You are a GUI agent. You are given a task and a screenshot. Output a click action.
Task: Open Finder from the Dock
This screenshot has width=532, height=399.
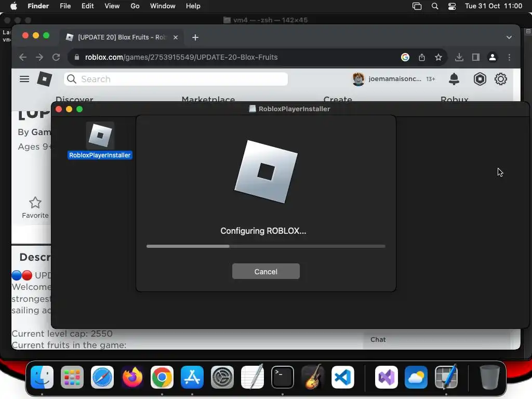tap(42, 377)
